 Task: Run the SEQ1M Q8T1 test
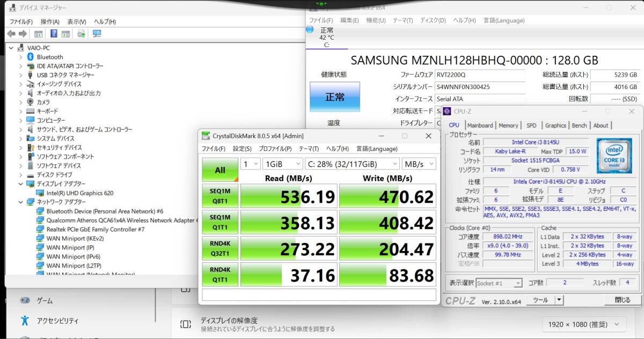(220, 196)
